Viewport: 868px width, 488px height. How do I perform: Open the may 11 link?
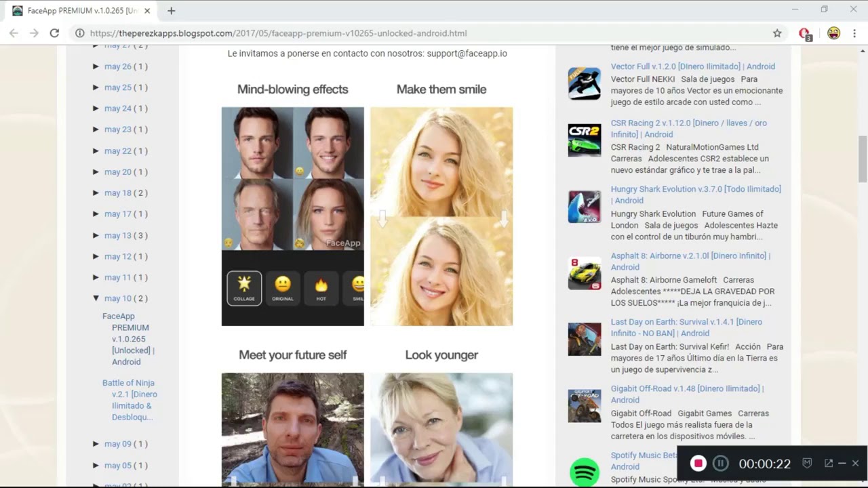coord(117,277)
